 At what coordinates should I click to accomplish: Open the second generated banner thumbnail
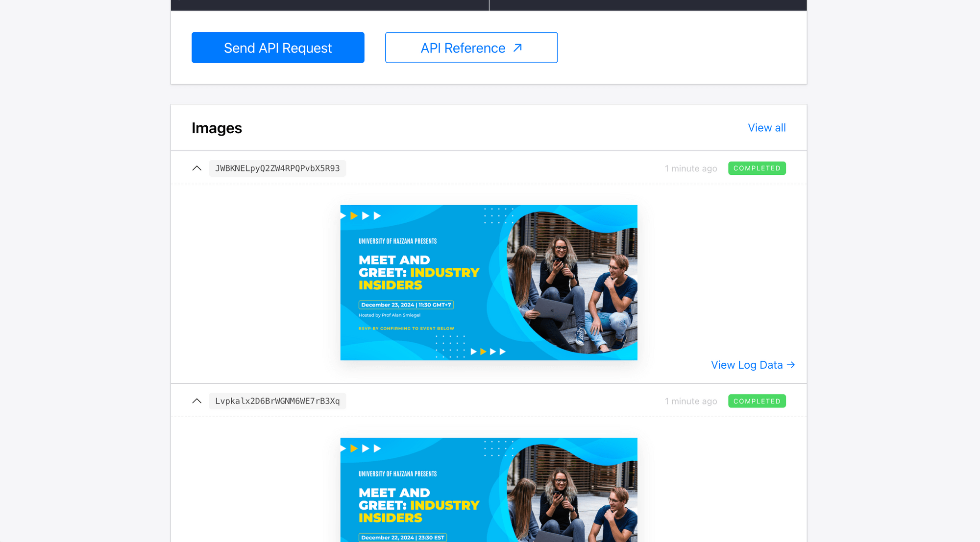point(489,490)
